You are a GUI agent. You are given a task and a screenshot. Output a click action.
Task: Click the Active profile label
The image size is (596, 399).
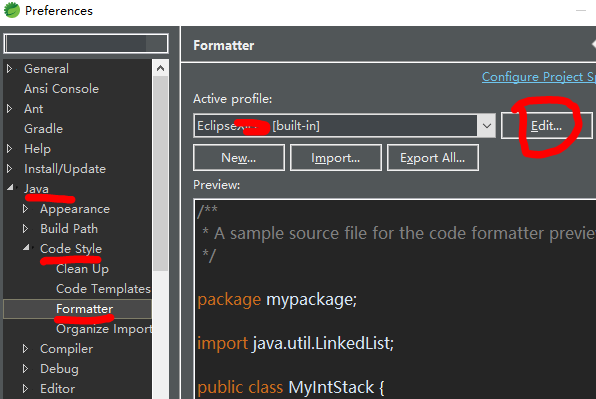233,99
